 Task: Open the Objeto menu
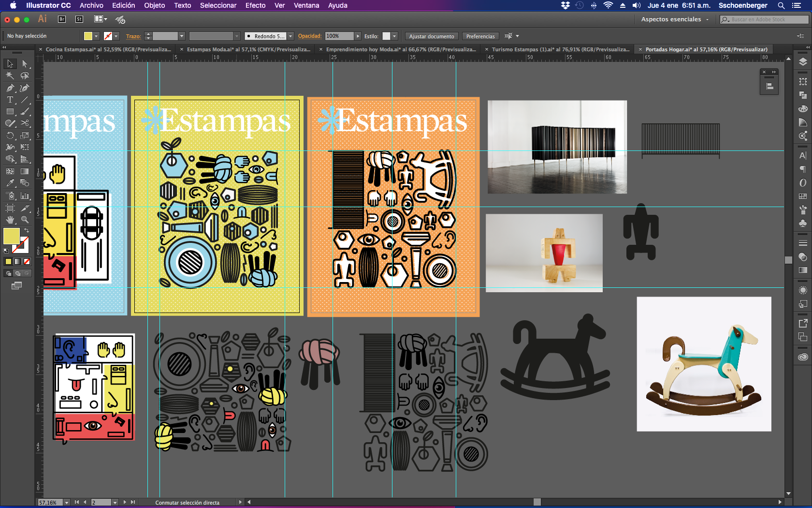(x=154, y=5)
